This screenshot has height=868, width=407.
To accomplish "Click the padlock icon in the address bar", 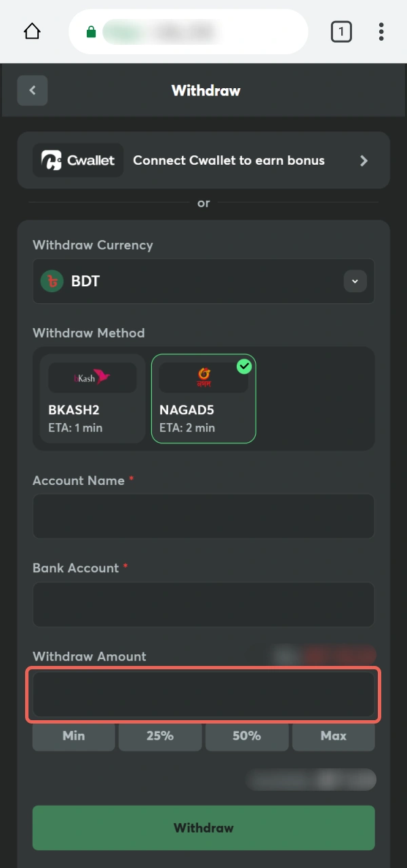I will click(x=91, y=31).
